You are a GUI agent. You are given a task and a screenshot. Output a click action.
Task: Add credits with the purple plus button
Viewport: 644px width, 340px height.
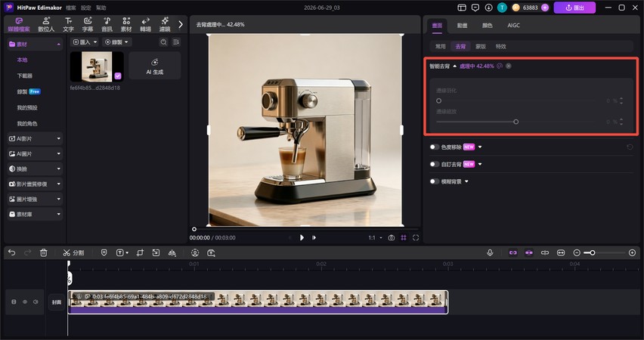[545, 8]
